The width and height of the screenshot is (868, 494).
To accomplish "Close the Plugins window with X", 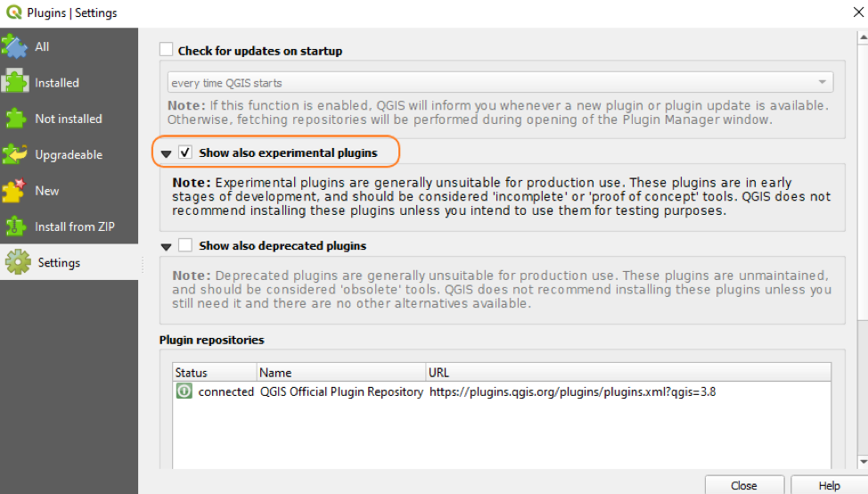I will (x=858, y=12).
